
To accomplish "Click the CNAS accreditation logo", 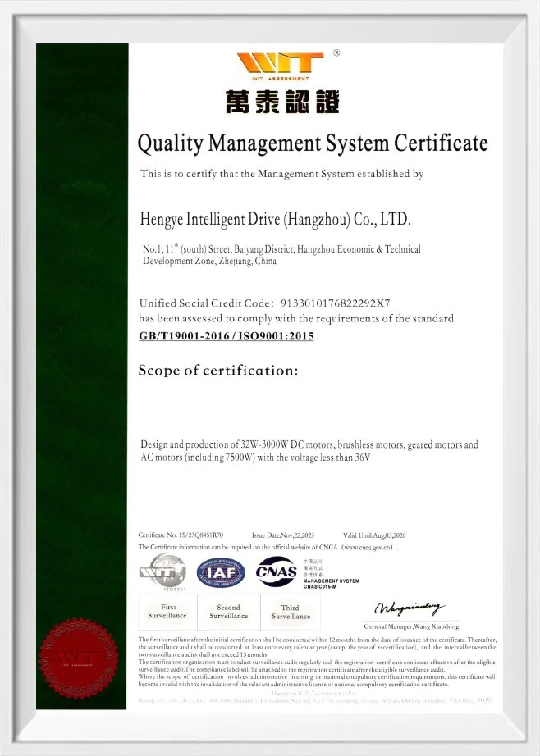I will point(276,572).
